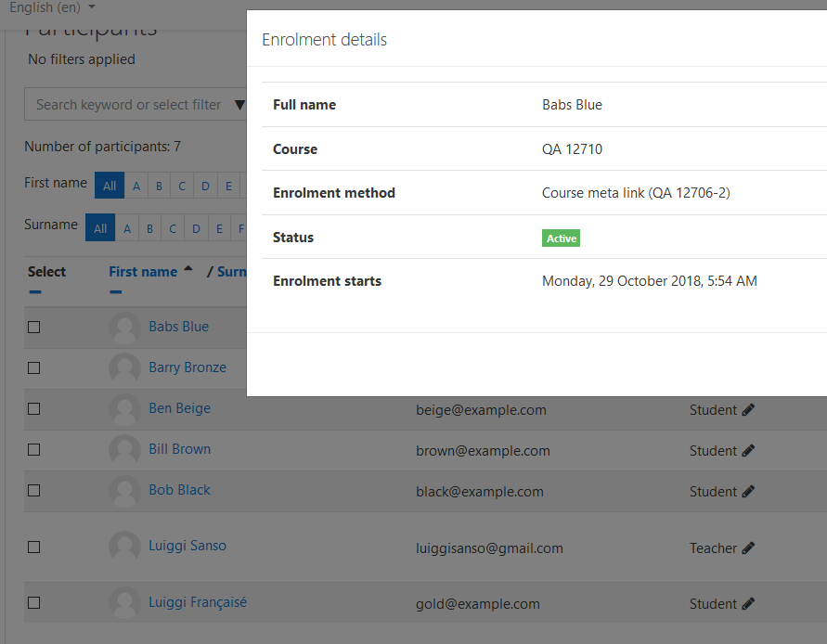The image size is (827, 644).
Task: Select the luiggisanso@gmail.com email cell
Action: tap(489, 548)
